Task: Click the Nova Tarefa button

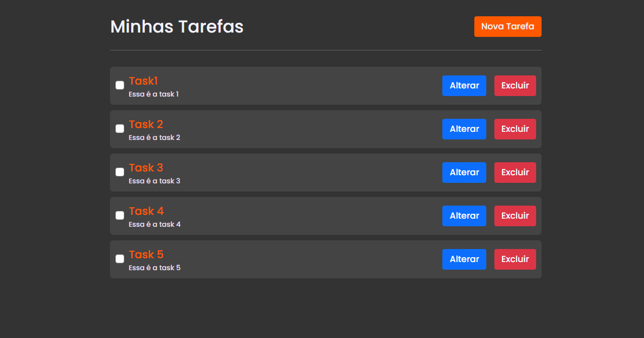Action: pyautogui.click(x=507, y=27)
